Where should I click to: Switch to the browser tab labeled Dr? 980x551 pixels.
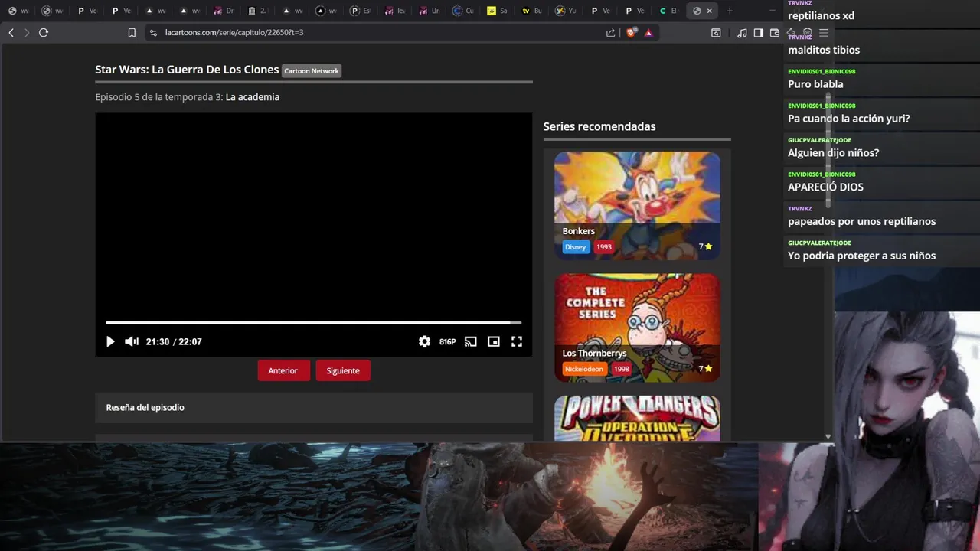pyautogui.click(x=224, y=11)
